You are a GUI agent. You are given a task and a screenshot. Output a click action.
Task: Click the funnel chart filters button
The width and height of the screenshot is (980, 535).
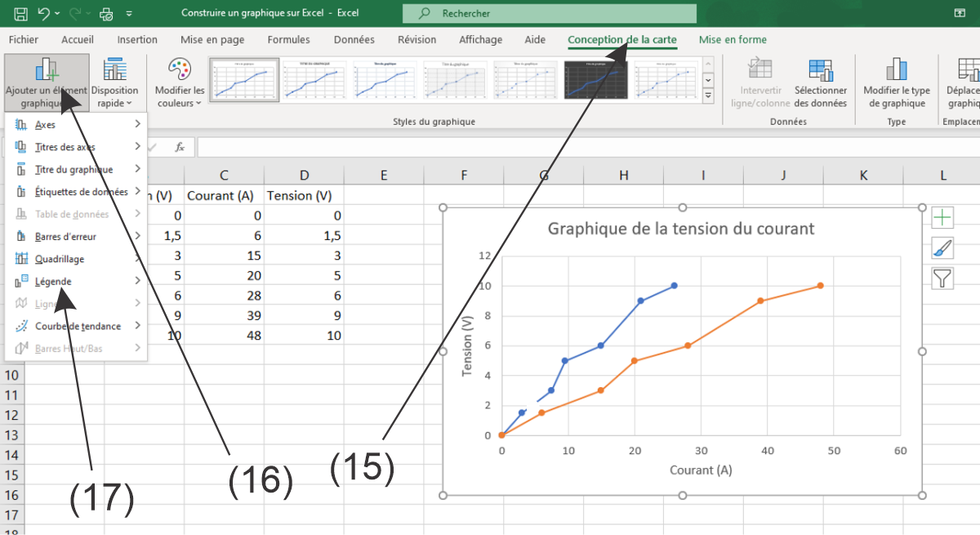(x=942, y=279)
